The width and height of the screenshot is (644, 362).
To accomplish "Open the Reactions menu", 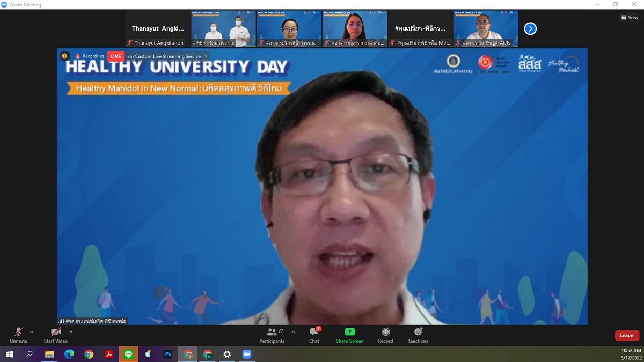I will (x=418, y=335).
